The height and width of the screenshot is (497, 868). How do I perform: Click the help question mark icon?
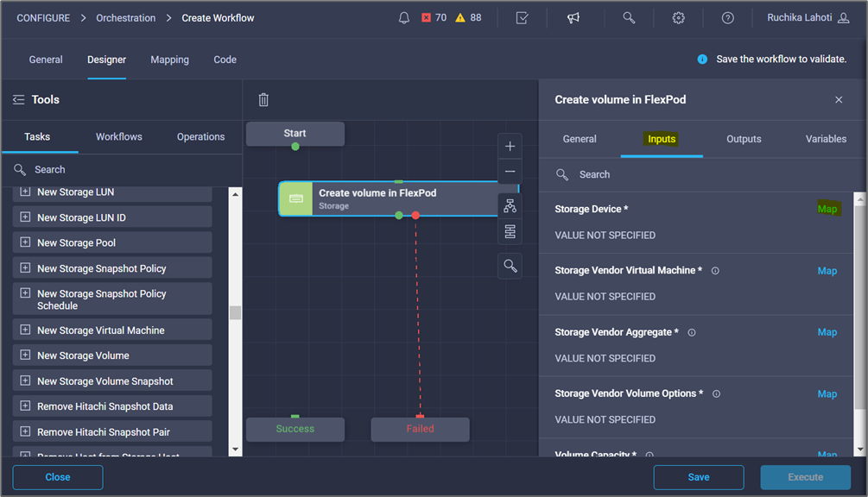728,18
